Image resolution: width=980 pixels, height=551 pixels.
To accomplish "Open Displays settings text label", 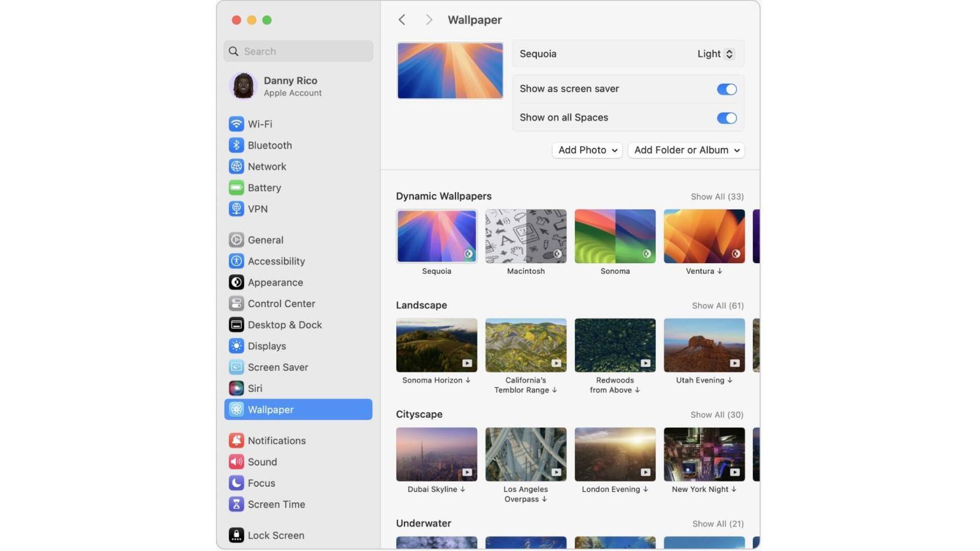I will point(266,346).
